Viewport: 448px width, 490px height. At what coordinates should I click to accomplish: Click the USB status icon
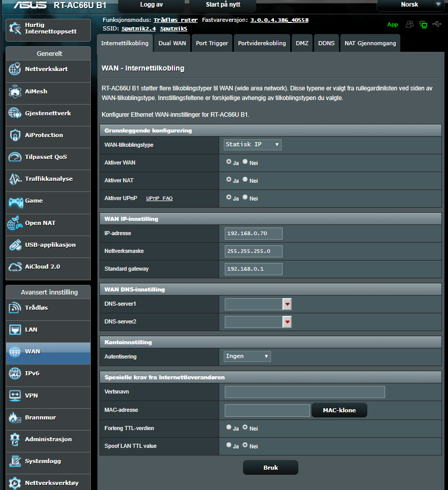pyautogui.click(x=437, y=24)
